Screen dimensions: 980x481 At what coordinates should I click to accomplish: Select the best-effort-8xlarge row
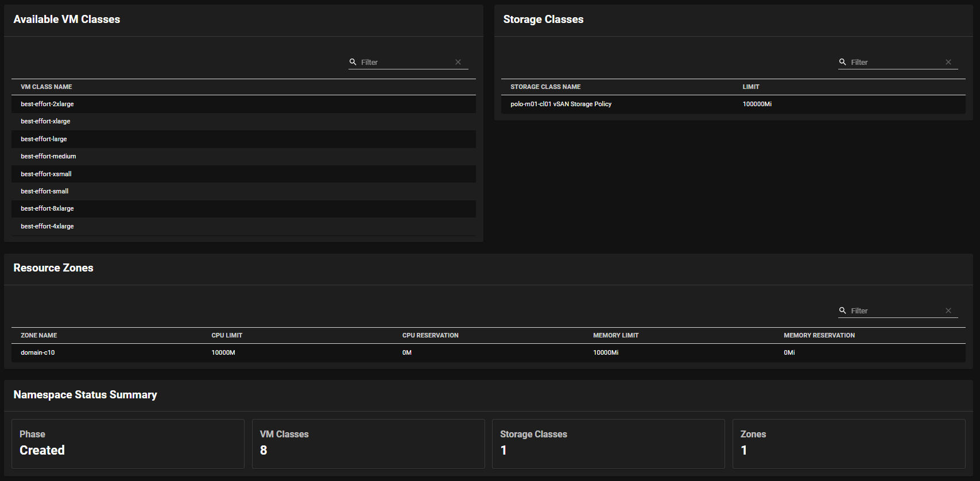243,208
